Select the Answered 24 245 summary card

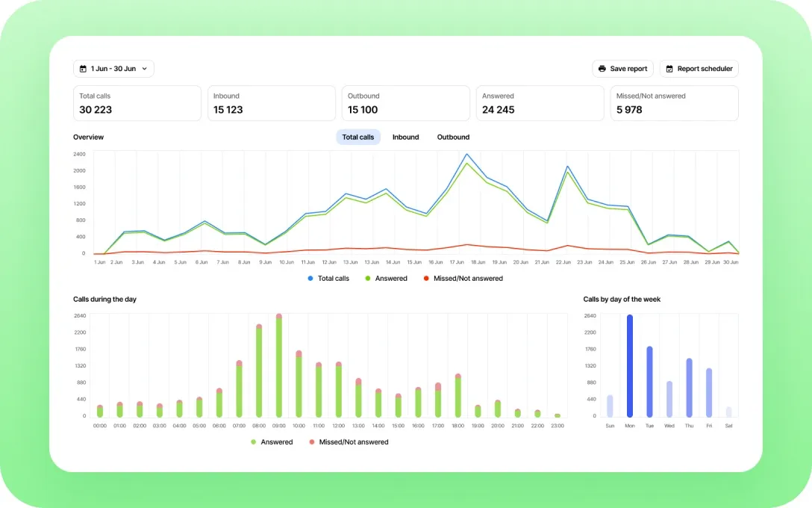point(540,103)
